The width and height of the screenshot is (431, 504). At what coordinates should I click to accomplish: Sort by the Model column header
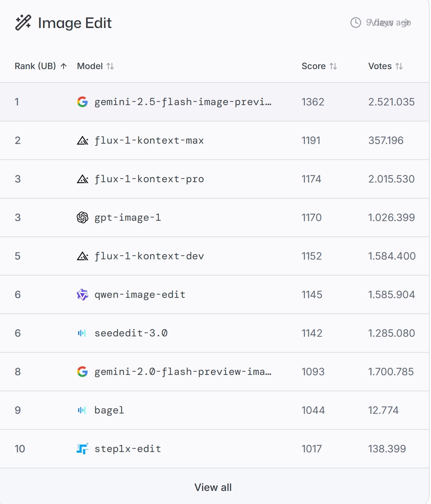point(96,66)
